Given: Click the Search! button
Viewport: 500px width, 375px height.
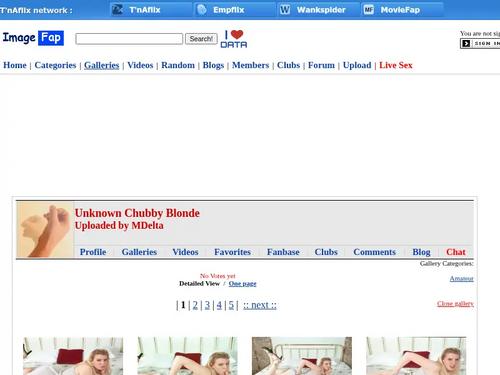Looking at the screenshot, I should [201, 39].
